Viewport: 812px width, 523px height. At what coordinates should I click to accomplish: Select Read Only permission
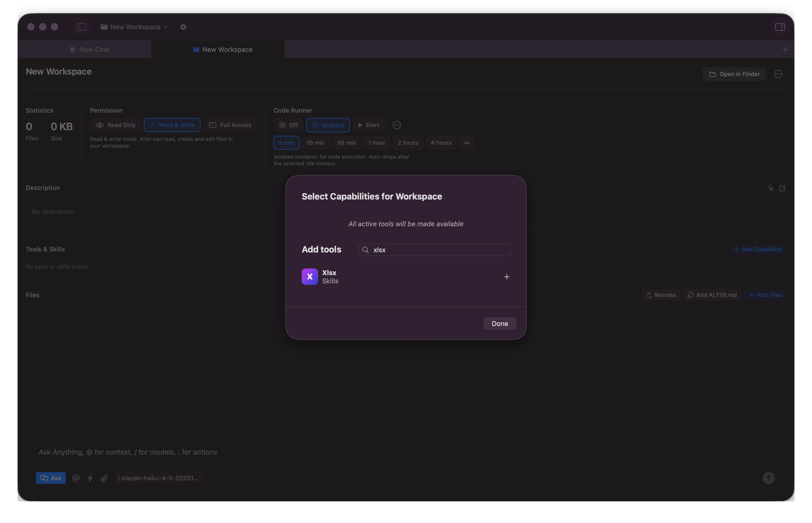pos(115,125)
